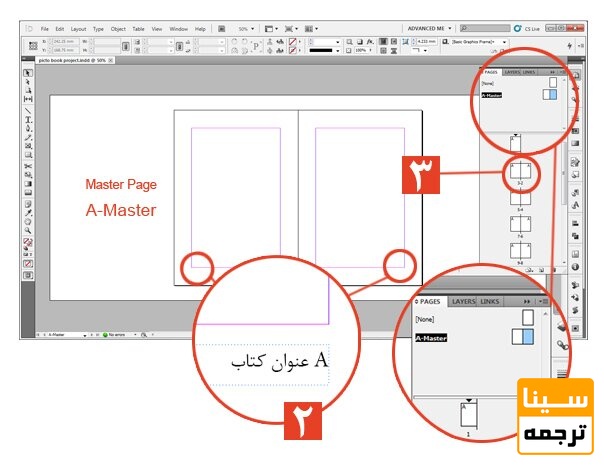This screenshot has height=465, width=604.
Task: Select the [None] master in Pages panel
Action: 488,83
